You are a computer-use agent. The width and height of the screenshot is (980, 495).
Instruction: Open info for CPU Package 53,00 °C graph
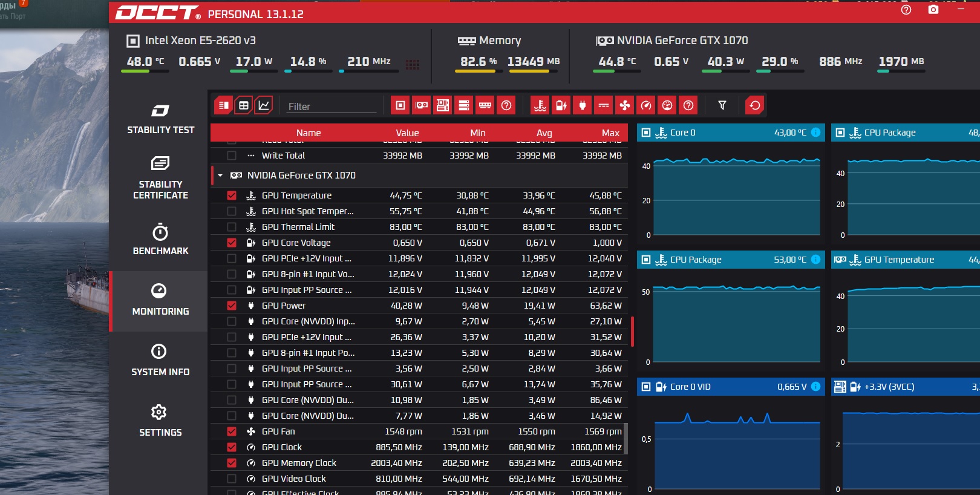point(815,260)
